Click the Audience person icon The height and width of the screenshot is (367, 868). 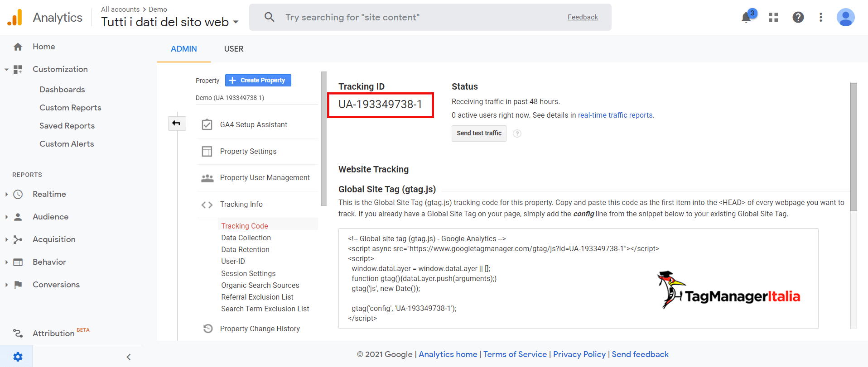click(18, 217)
